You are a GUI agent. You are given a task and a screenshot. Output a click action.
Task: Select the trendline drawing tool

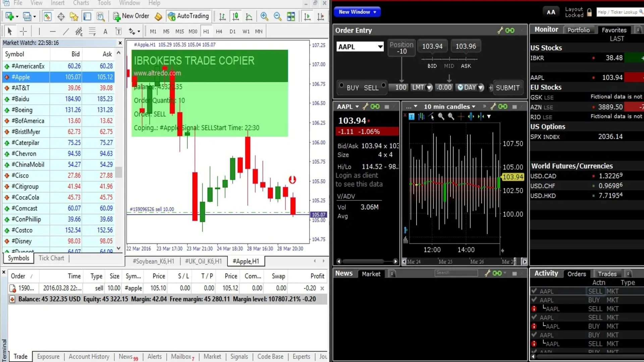click(x=66, y=32)
